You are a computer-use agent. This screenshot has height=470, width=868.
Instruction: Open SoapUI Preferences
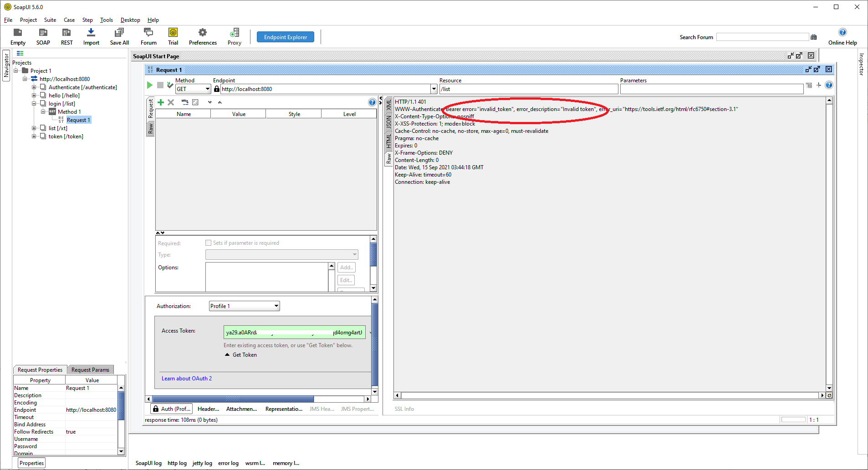point(202,36)
